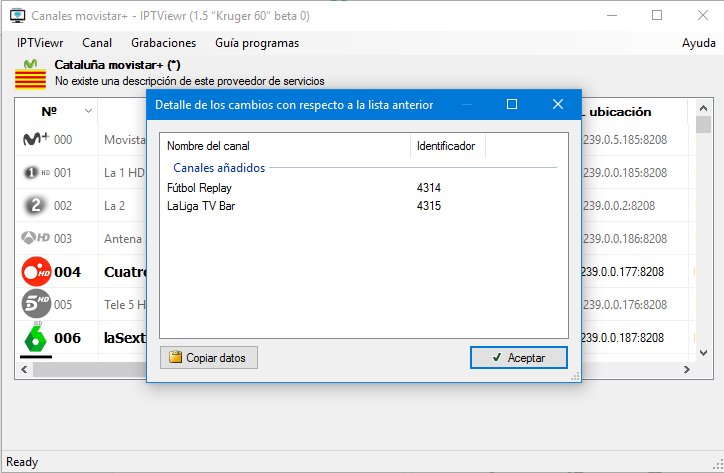Open the IPTViewr menu
724x473 pixels.
coord(40,43)
